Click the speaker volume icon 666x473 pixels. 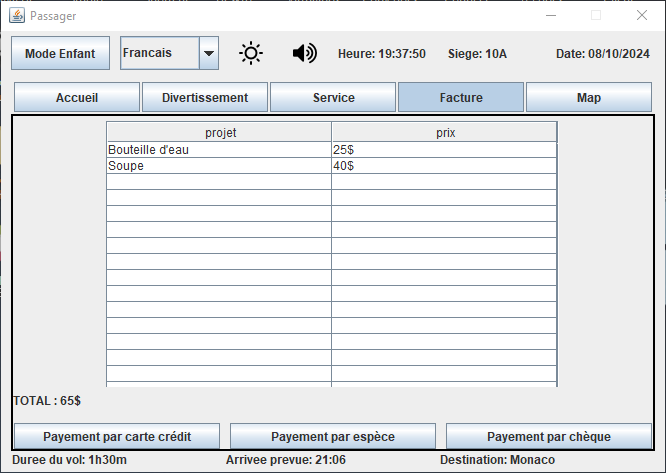[x=304, y=53]
